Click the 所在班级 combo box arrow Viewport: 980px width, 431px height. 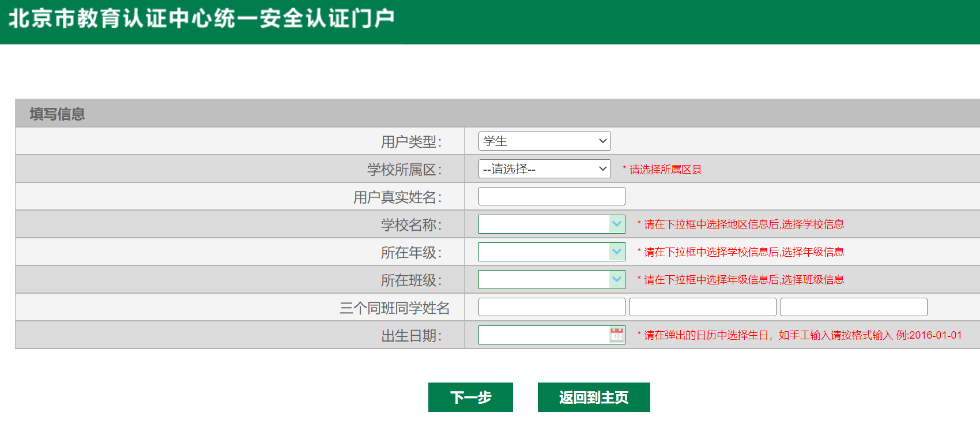tap(617, 279)
